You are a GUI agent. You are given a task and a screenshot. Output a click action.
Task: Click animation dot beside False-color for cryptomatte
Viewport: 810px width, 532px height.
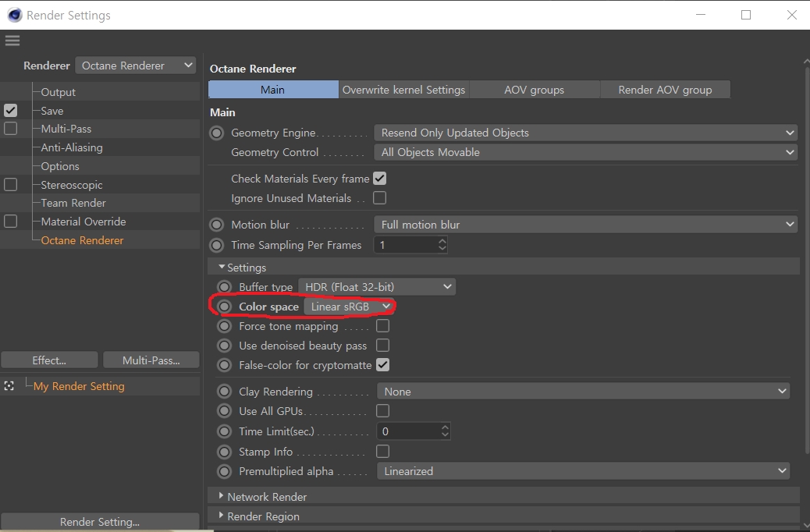pos(224,365)
